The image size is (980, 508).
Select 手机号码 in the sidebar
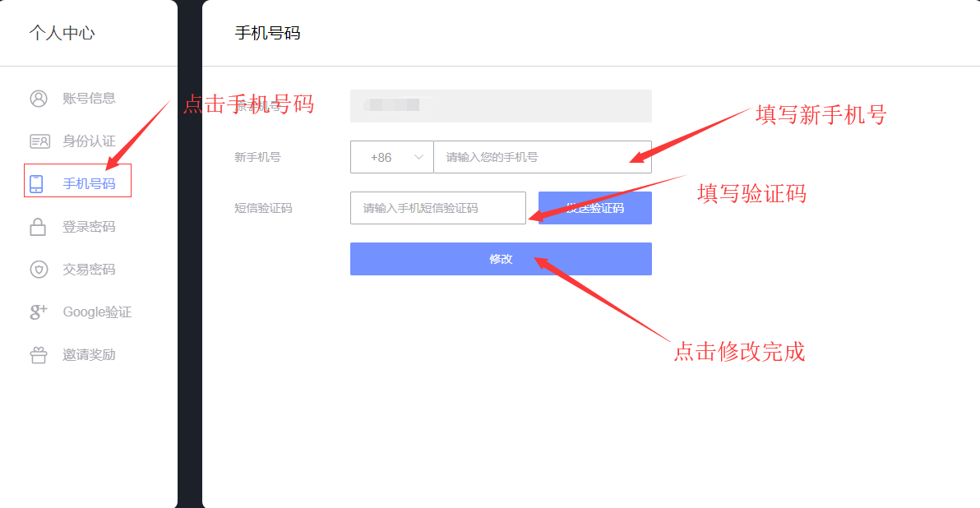[89, 183]
